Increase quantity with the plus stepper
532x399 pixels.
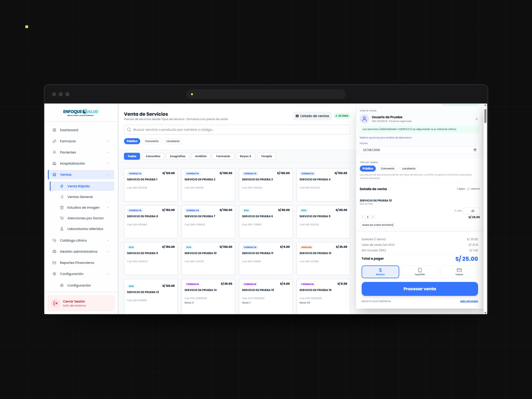click(373, 217)
